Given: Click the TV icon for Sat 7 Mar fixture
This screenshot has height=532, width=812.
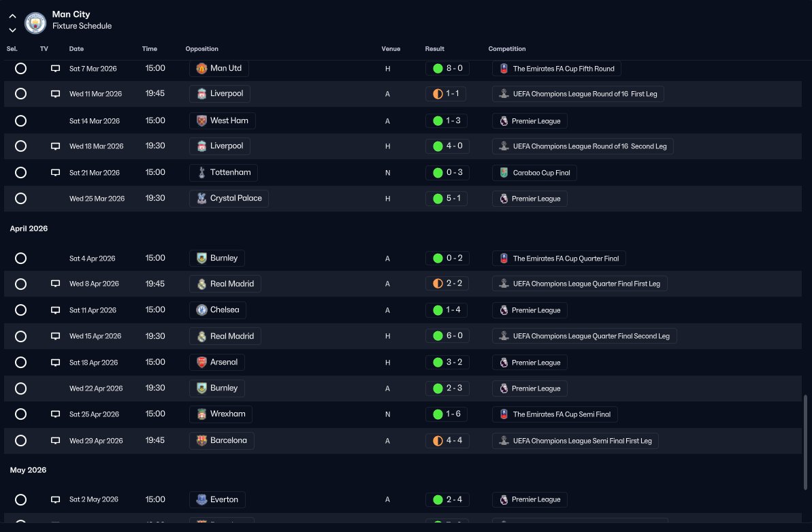Looking at the screenshot, I should coord(55,68).
